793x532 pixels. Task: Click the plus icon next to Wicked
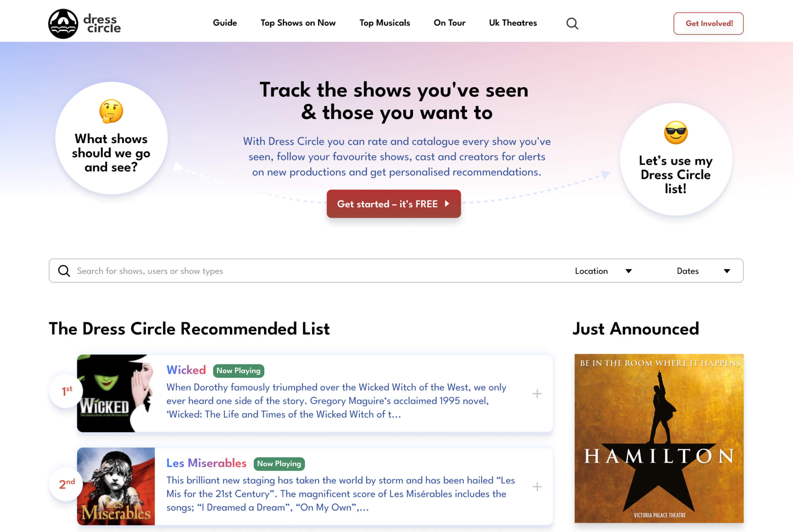[x=537, y=393]
